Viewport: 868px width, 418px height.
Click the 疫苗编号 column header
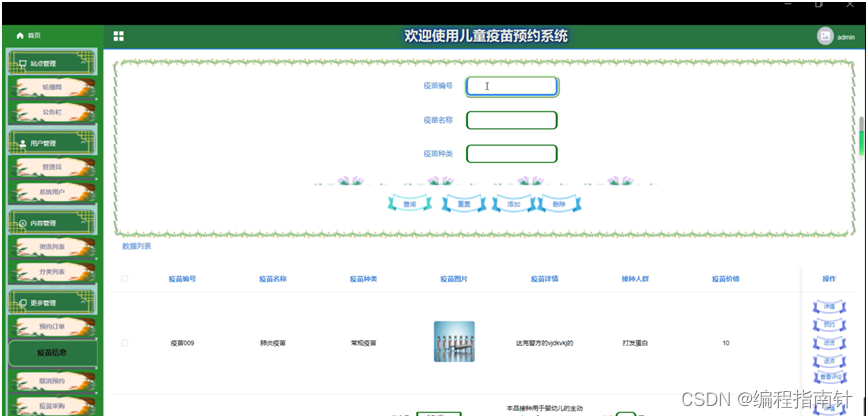[x=182, y=279]
